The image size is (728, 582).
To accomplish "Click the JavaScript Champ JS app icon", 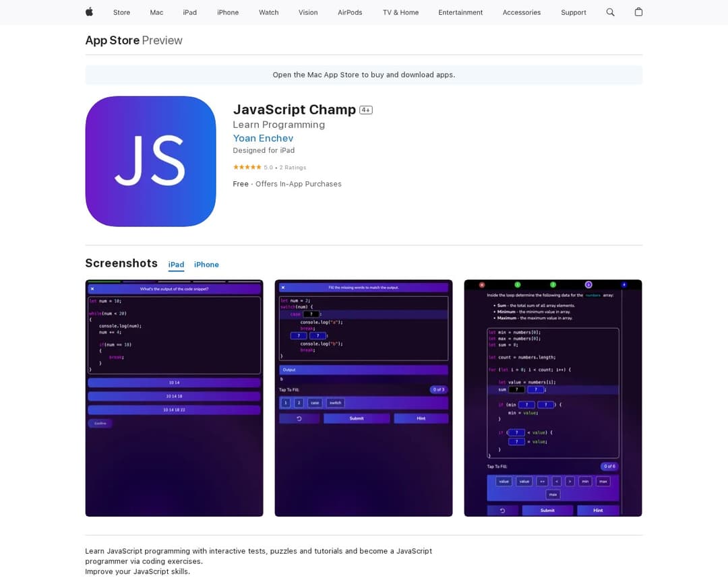I will 150,162.
